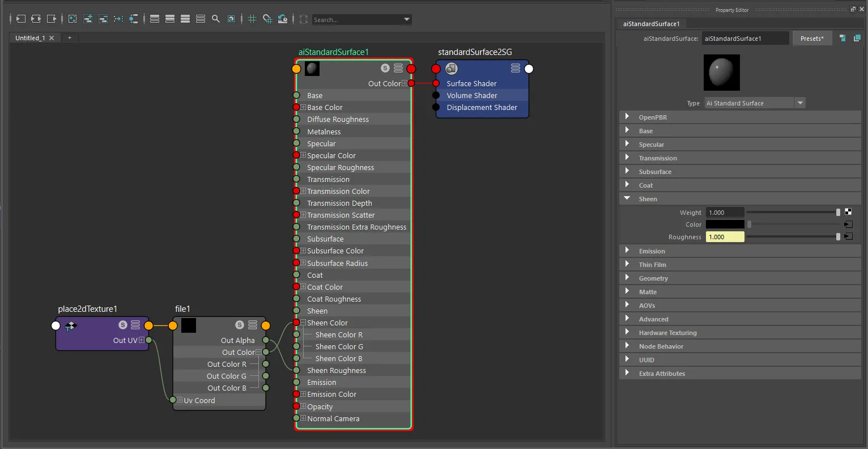This screenshot has width=868, height=449.
Task: Click standardSurface2SG node view mode icon
Action: tap(515, 68)
